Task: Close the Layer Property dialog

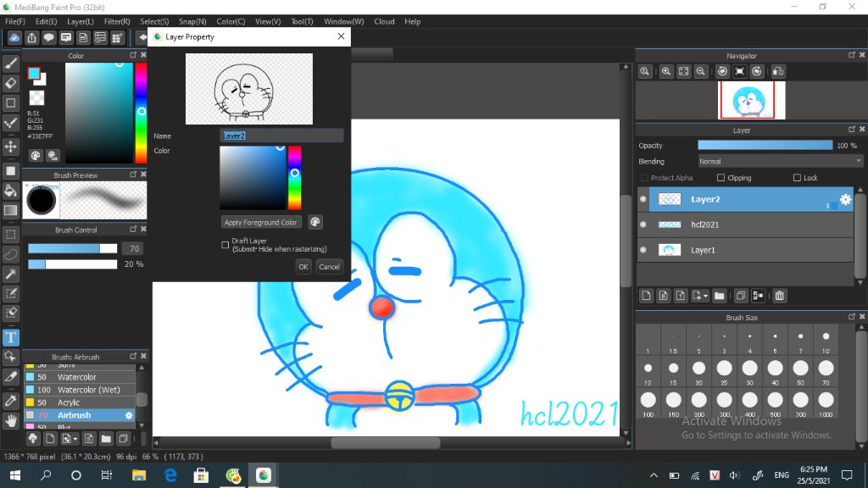Action: [341, 36]
